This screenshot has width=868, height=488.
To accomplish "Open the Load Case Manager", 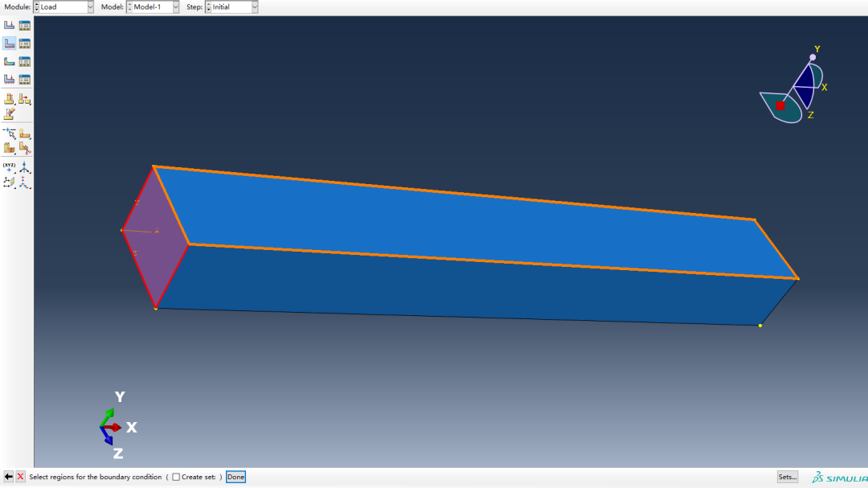I will [x=24, y=80].
